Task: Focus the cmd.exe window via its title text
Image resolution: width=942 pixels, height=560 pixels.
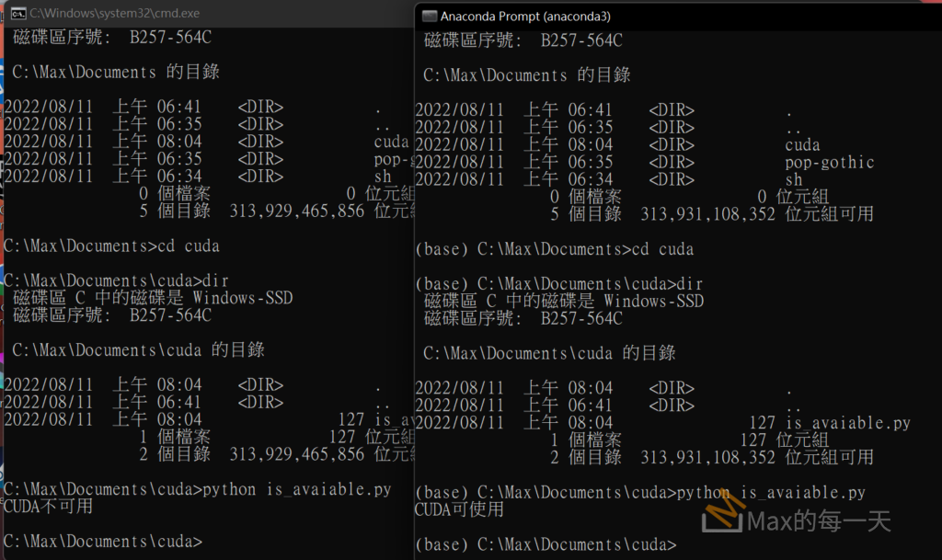Action: [114, 14]
